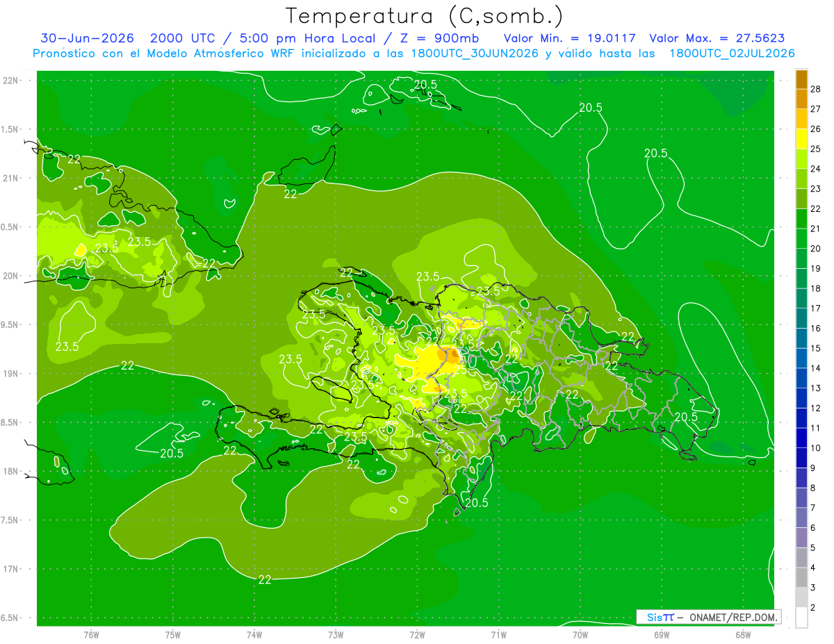This screenshot has height=644, width=834.
Task: Choose the blue legend swatch between 10 and 11
Action: tap(801, 438)
